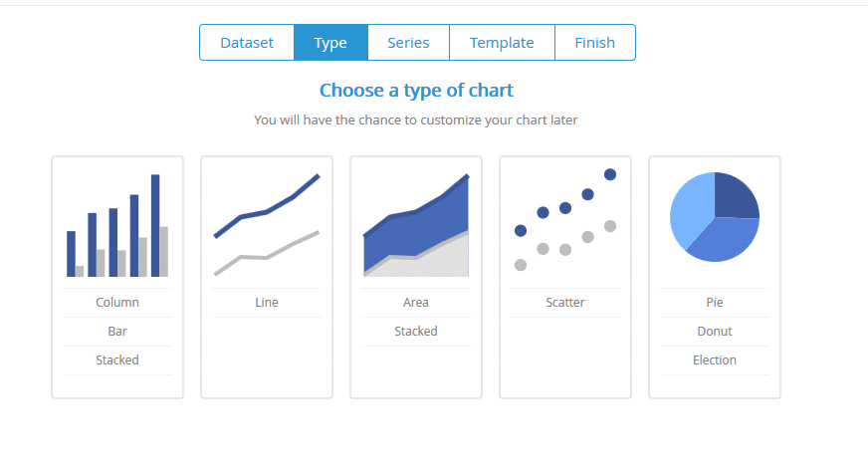Pick Stacked under the column chart
Image resolution: width=868 pixels, height=475 pixels.
pos(117,359)
